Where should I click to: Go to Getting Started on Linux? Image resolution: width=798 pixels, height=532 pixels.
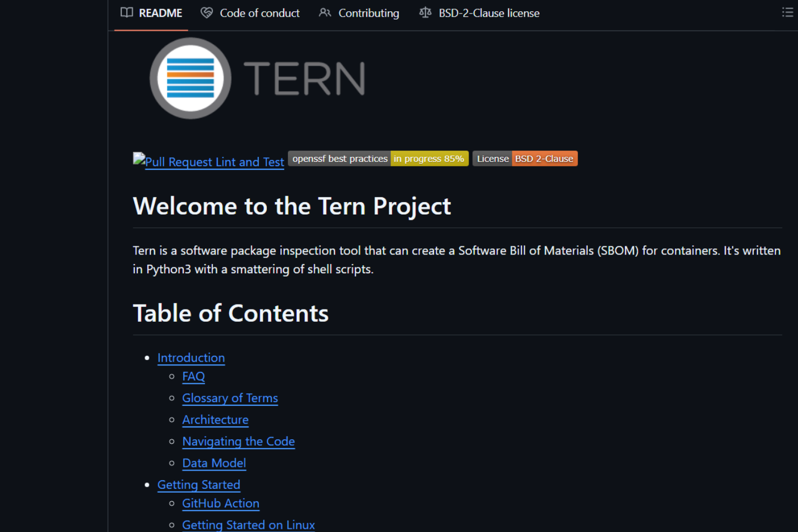coord(249,524)
